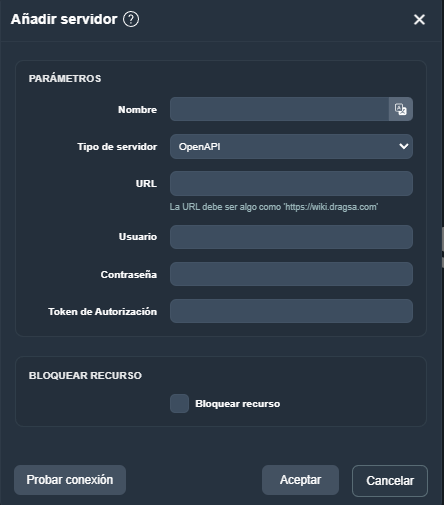This screenshot has width=444, height=505.
Task: Select the Usuario text field
Action: pyautogui.click(x=291, y=237)
